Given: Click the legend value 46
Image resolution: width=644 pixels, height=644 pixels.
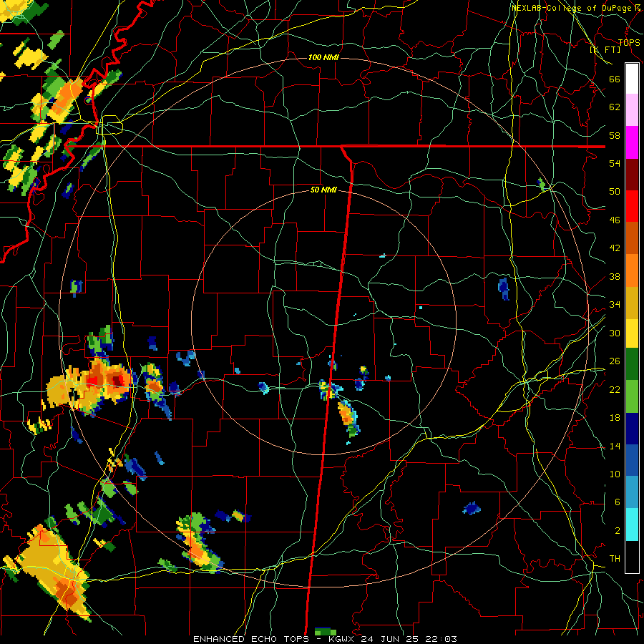Looking at the screenshot, I should coord(615,220).
